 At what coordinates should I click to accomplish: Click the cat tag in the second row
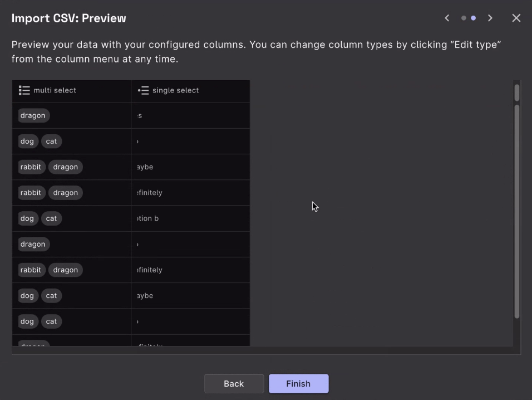(51, 141)
